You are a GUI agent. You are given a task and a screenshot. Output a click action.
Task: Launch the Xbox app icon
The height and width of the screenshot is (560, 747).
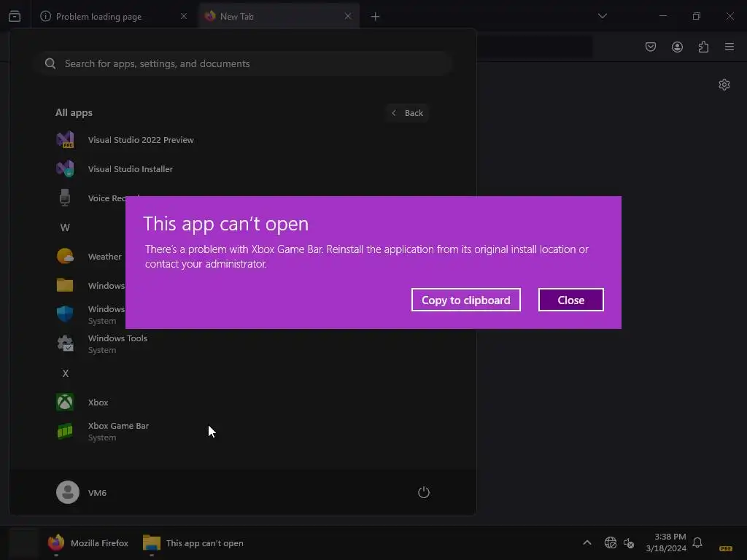(65, 402)
